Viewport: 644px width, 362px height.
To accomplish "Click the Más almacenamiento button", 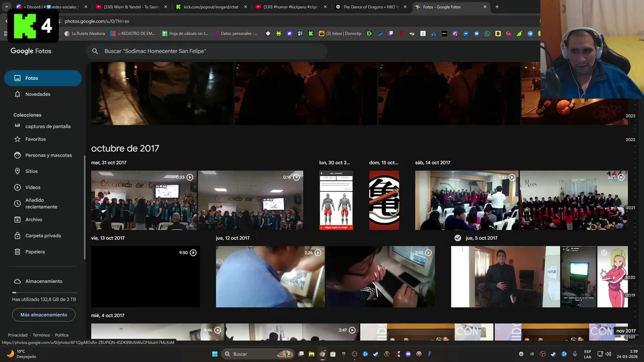I will click(44, 315).
